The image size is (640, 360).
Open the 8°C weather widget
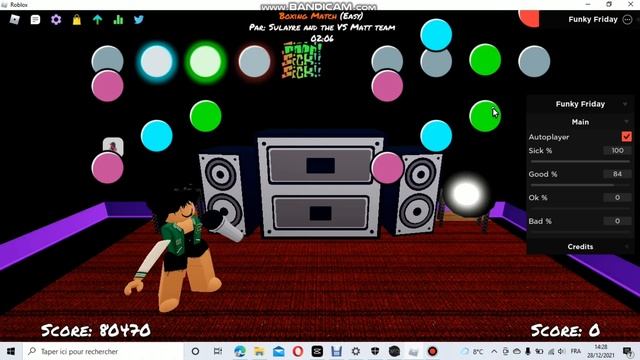coord(473,351)
